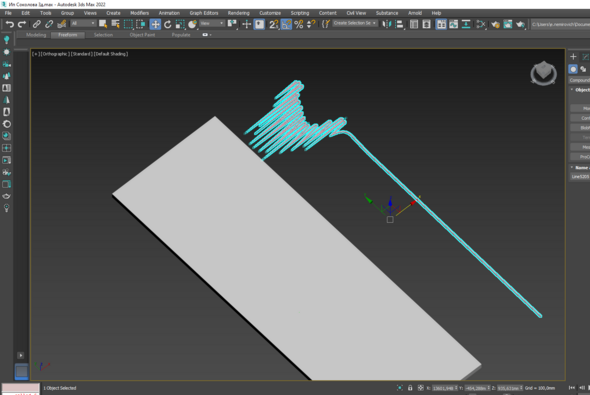Click the Undo arrow icon
The height and width of the screenshot is (395, 590).
click(9, 24)
